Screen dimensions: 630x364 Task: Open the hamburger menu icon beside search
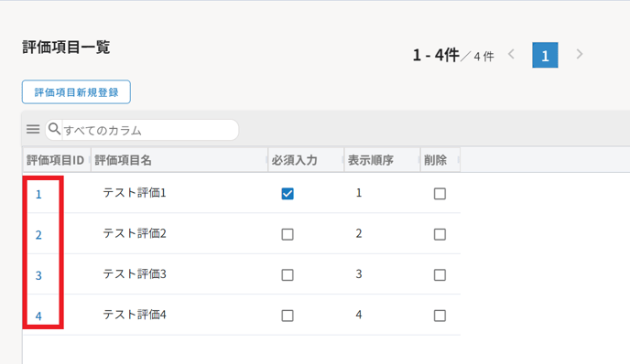(33, 129)
